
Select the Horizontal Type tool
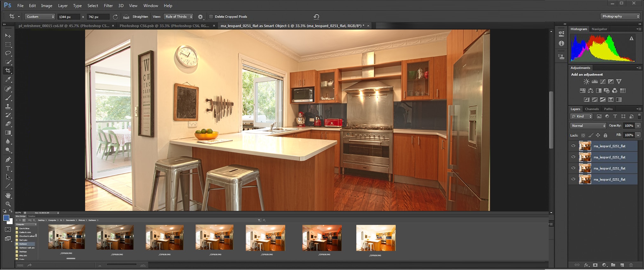click(8, 168)
